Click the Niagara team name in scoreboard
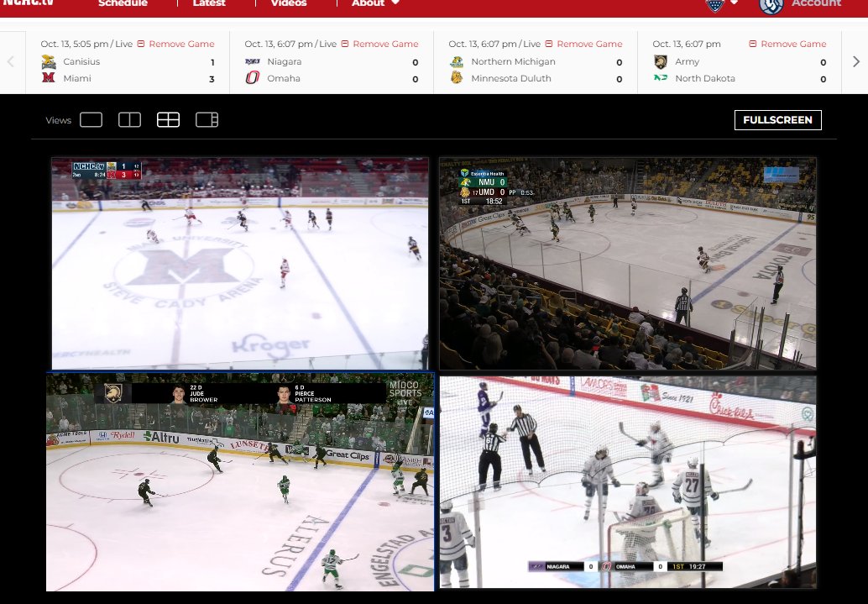 coord(284,61)
